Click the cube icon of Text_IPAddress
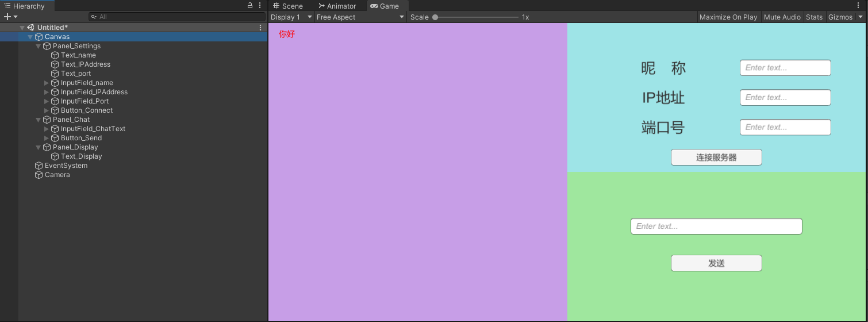Image resolution: width=868 pixels, height=322 pixels. click(x=55, y=64)
